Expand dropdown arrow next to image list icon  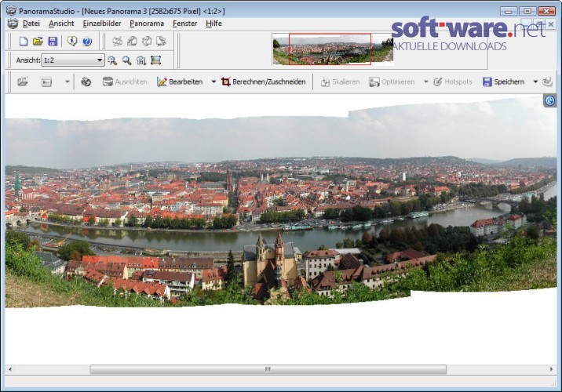tap(67, 82)
